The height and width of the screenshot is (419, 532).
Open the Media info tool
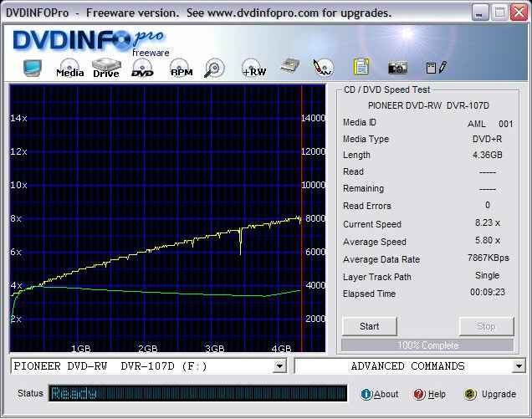[x=70, y=68]
